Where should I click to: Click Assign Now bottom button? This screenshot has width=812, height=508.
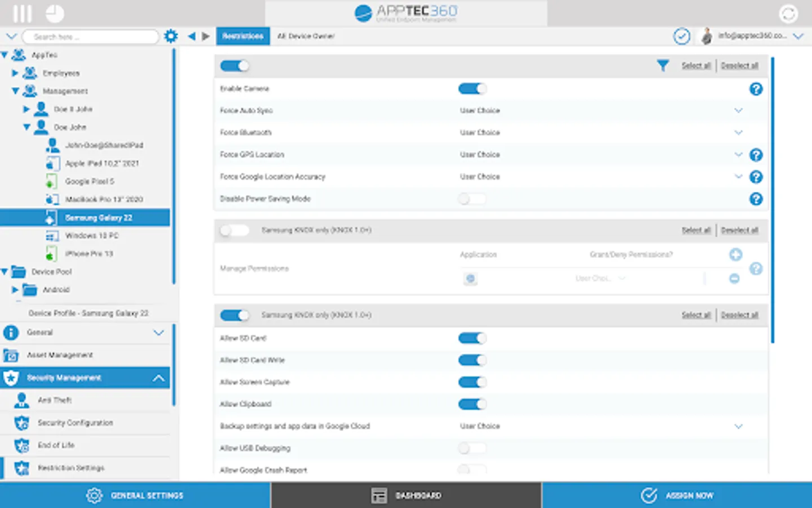coord(677,495)
